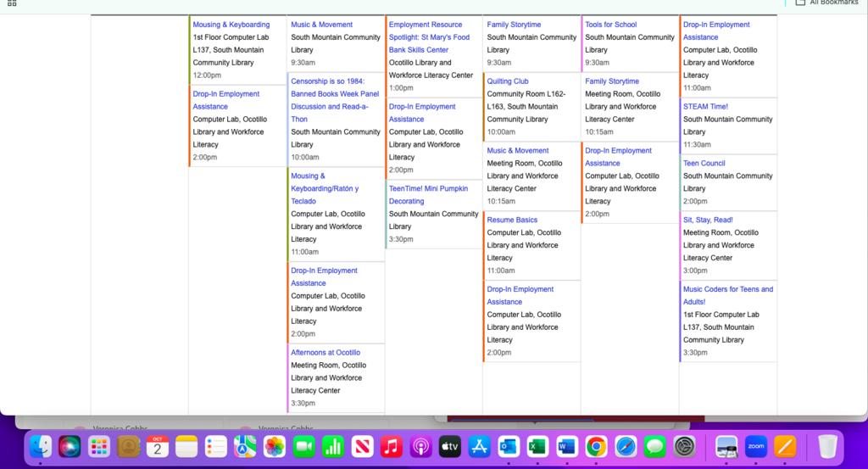Viewport: 868px width, 469px height.
Task: Open the Quilting Club event
Action: point(508,81)
